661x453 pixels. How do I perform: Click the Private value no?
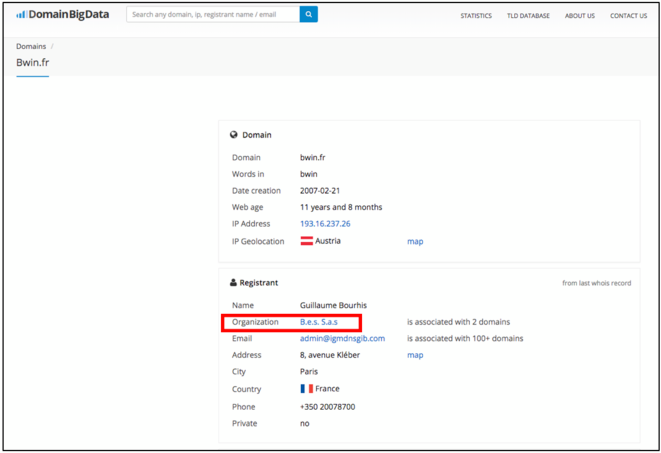click(x=305, y=424)
